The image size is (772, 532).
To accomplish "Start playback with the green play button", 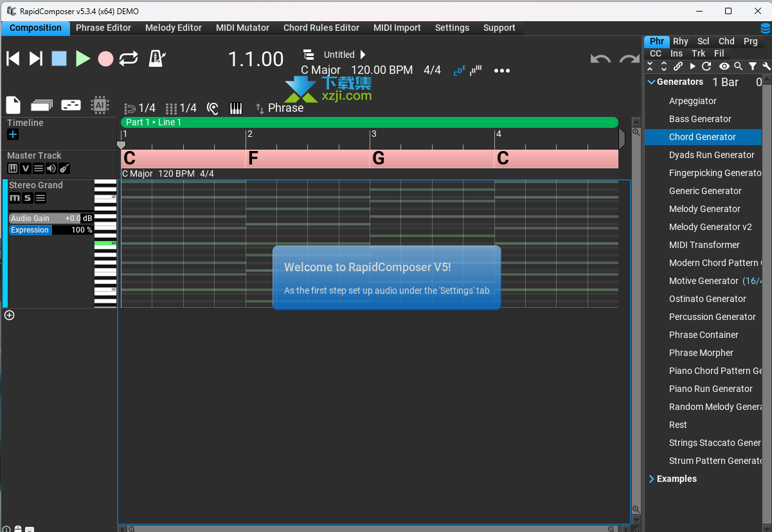I will [x=82, y=58].
